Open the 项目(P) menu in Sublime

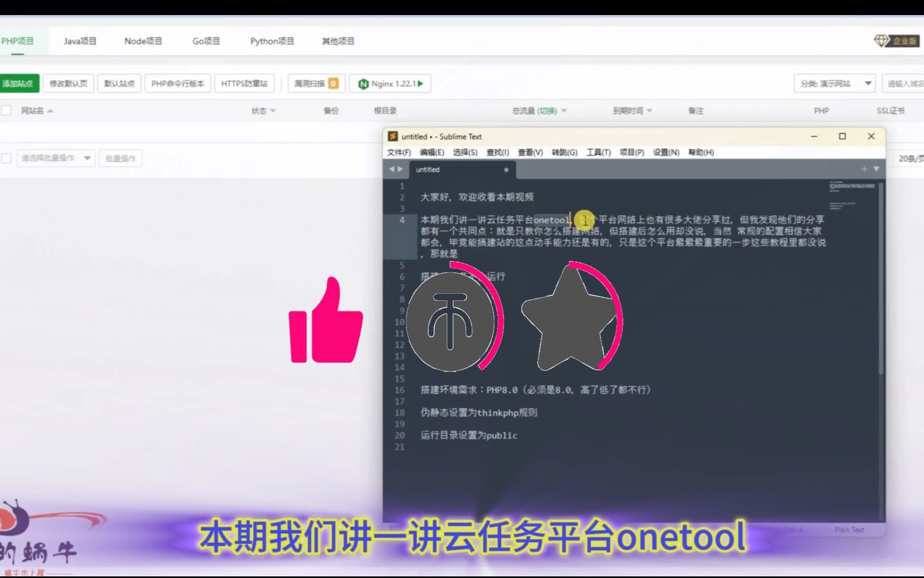pos(632,153)
